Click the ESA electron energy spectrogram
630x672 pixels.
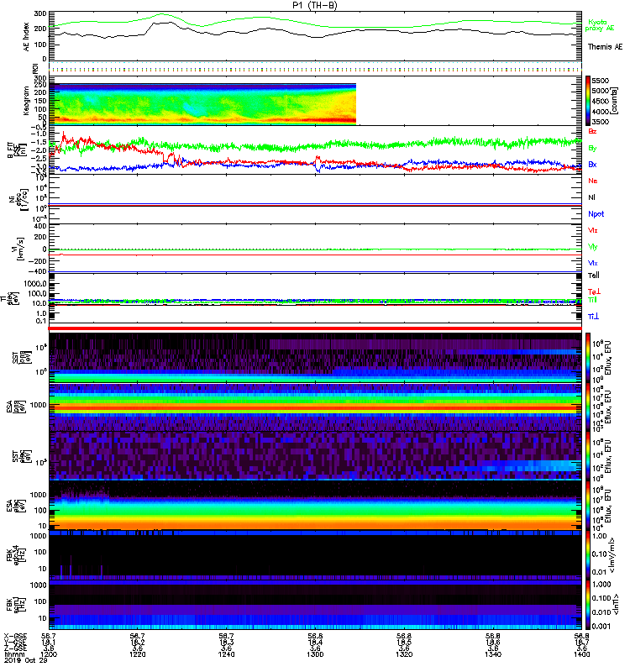click(316, 506)
